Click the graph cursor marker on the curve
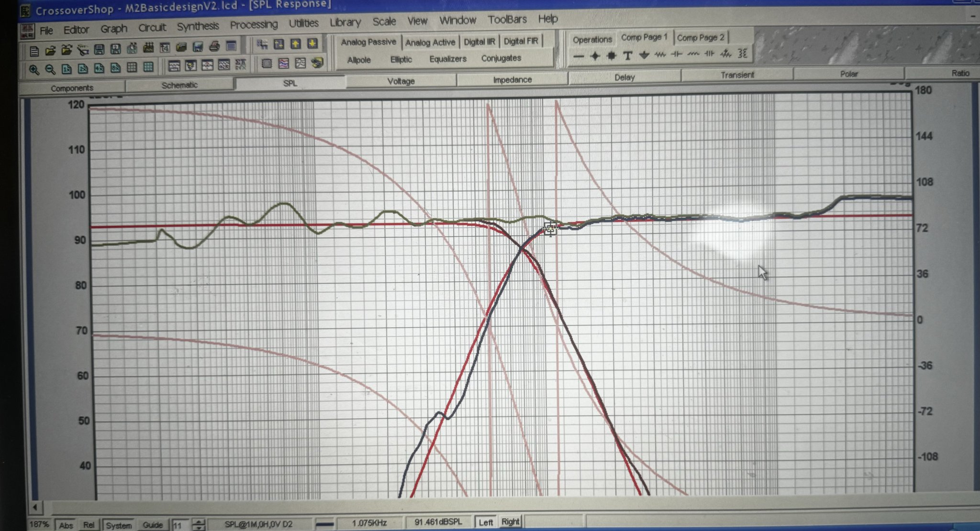Viewport: 980px width, 531px height. point(550,230)
